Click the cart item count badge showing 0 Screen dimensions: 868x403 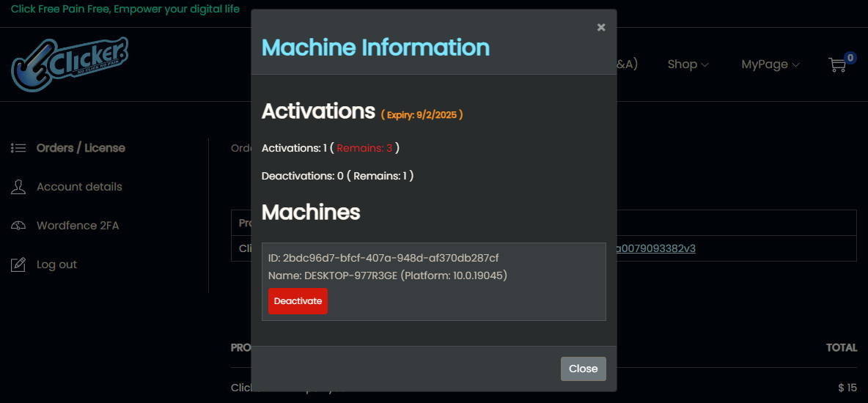coord(850,58)
